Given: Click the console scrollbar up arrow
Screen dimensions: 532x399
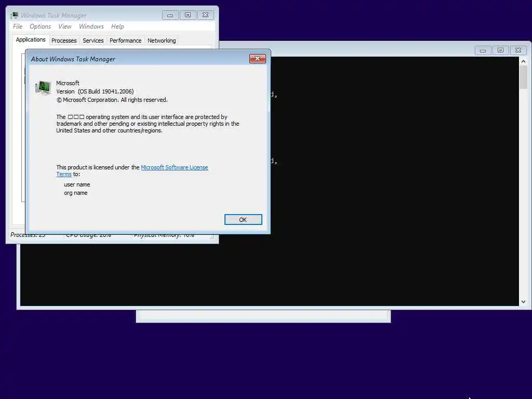Looking at the screenshot, I should (x=523, y=61).
